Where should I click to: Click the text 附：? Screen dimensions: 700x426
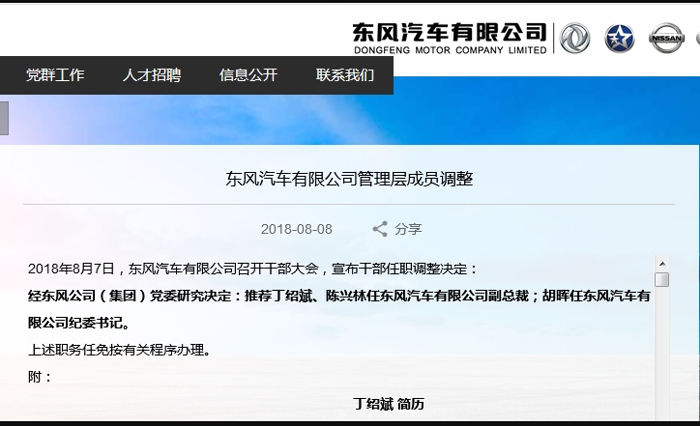pos(40,376)
